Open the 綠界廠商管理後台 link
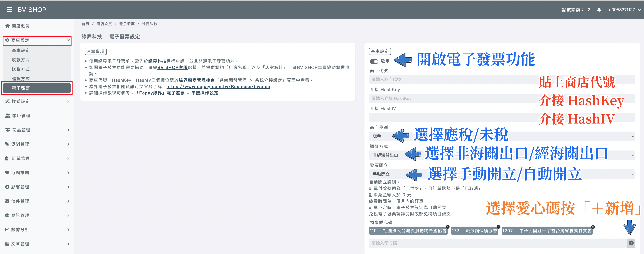This screenshot has height=254, width=644. pos(197,80)
